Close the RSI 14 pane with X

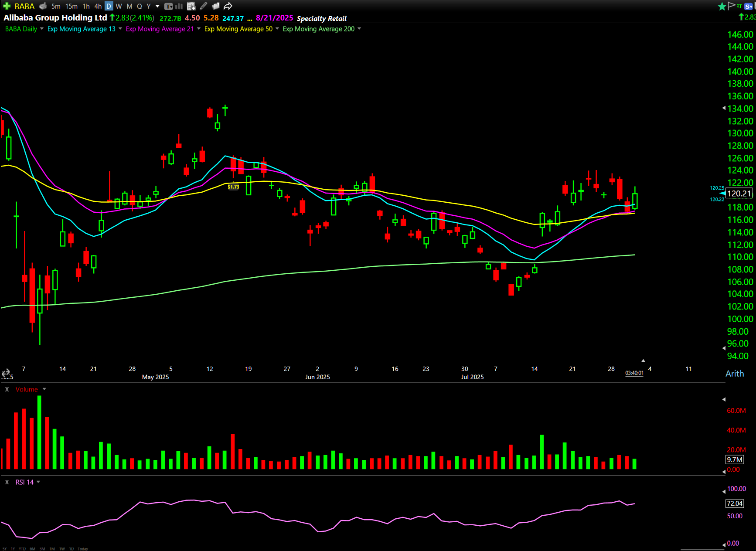pyautogui.click(x=7, y=482)
